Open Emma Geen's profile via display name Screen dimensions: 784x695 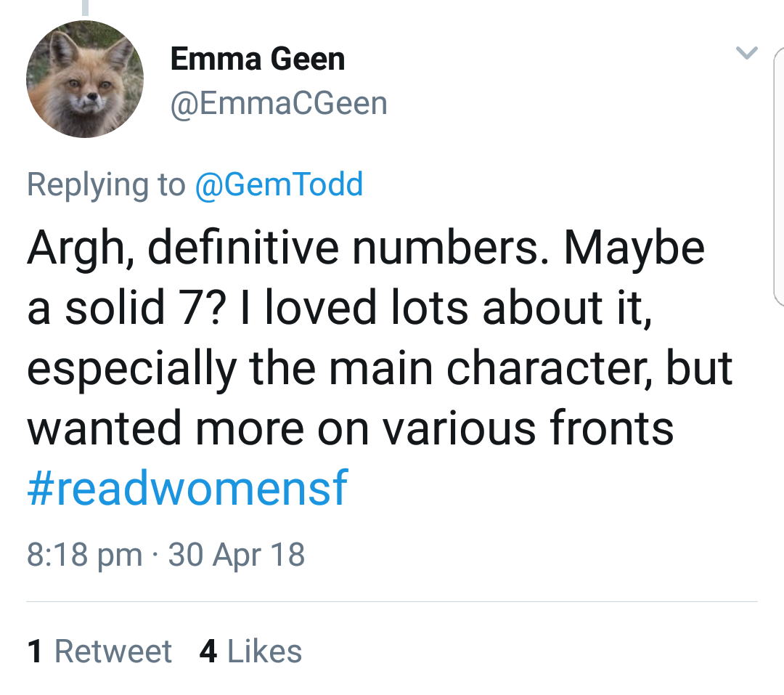click(258, 59)
